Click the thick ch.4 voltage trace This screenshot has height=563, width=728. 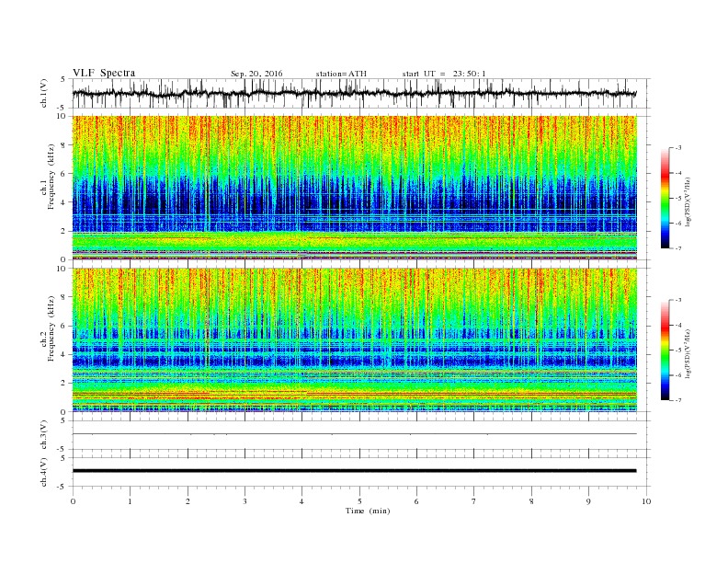click(354, 471)
